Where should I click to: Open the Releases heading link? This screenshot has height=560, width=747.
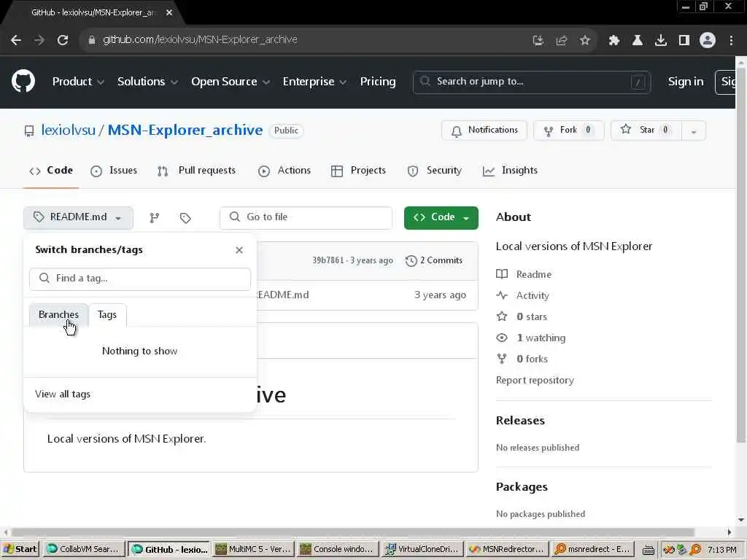(x=520, y=421)
